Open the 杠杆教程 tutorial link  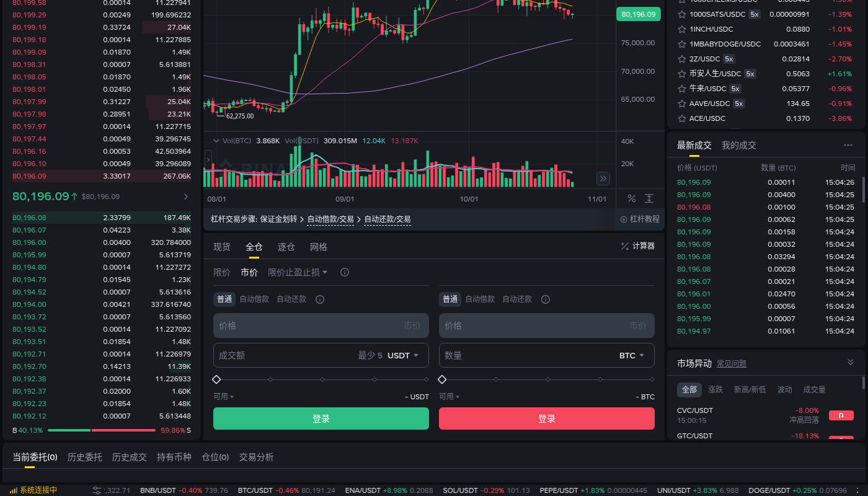(640, 219)
